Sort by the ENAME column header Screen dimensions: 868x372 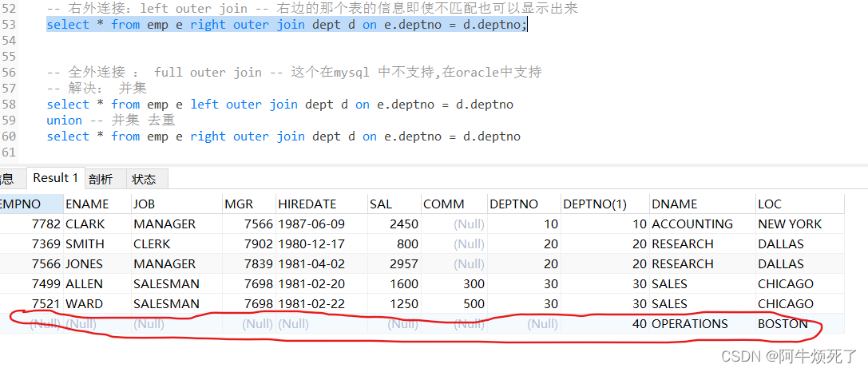97,204
